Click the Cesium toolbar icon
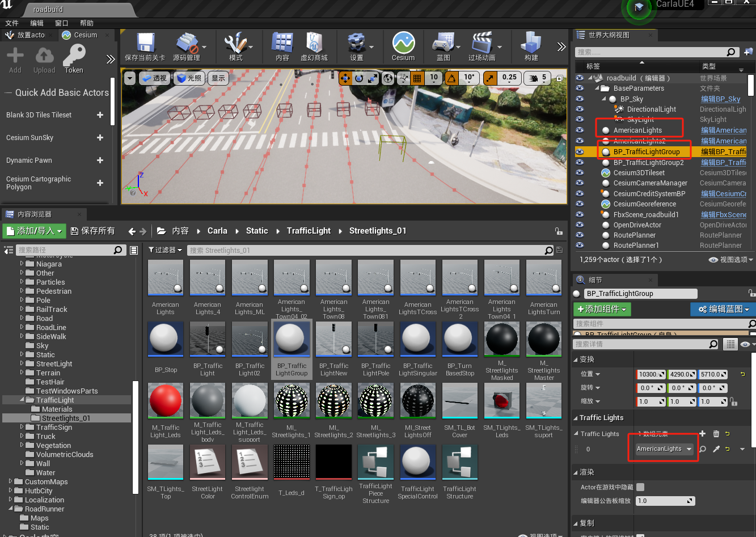 pos(403,44)
